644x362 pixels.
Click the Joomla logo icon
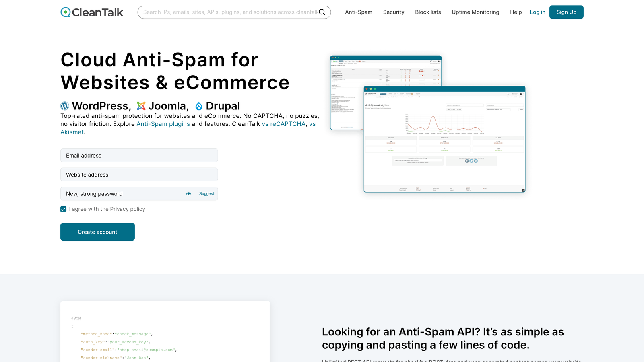point(141,106)
